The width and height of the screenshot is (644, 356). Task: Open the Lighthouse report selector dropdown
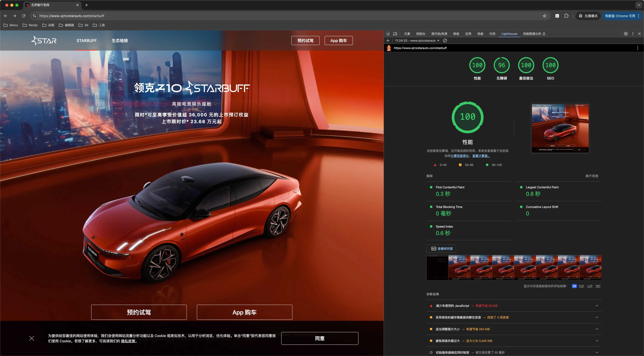417,41
